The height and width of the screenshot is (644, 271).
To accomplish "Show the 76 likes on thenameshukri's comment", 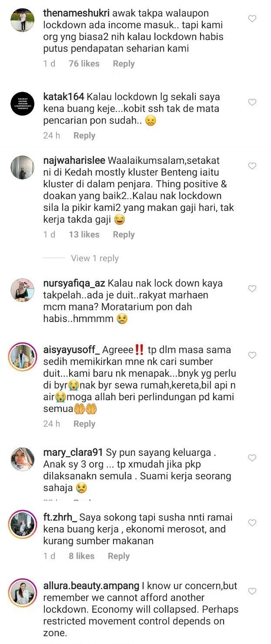I will click(x=84, y=63).
